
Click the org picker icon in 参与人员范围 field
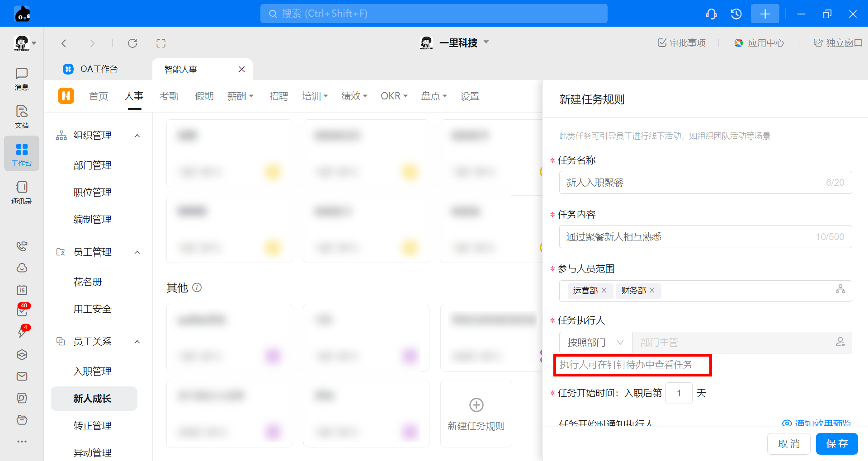840,289
